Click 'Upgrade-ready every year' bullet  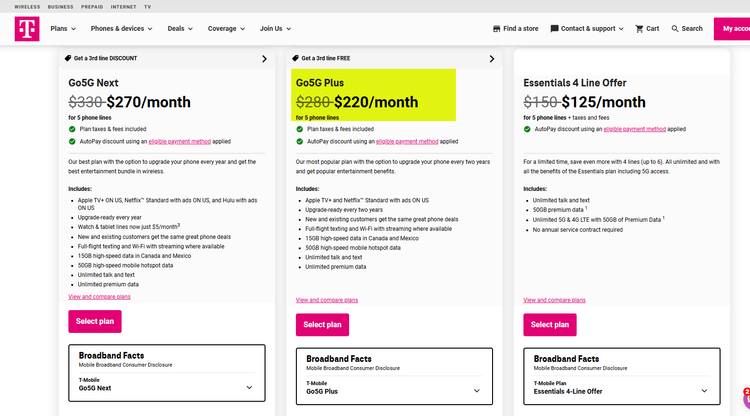click(110, 218)
